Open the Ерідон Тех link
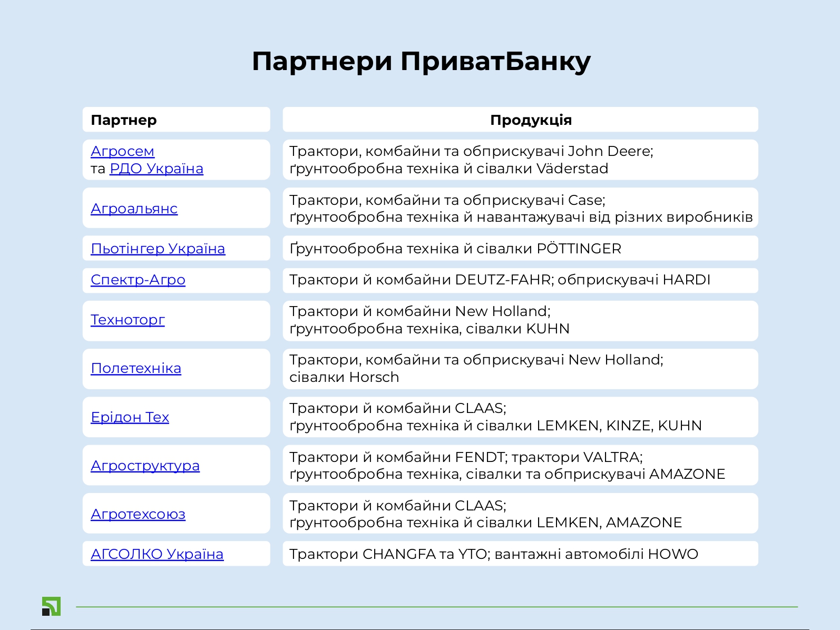This screenshot has width=840, height=630. click(130, 417)
